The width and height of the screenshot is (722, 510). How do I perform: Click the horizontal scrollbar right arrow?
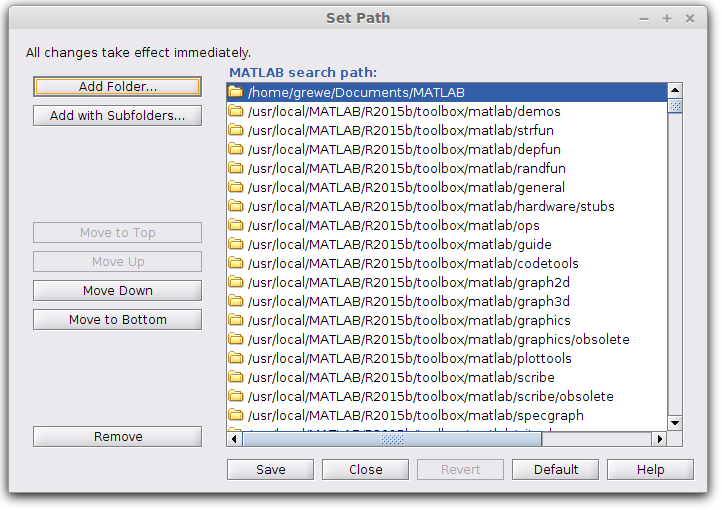659,438
